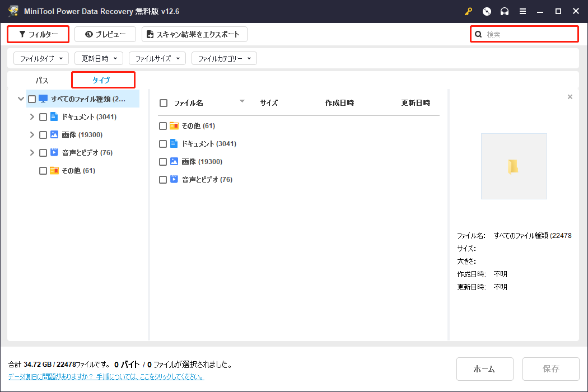Image resolution: width=588 pixels, height=392 pixels.
Task: Open the 更新日時 filter dropdown
Action: click(x=99, y=58)
